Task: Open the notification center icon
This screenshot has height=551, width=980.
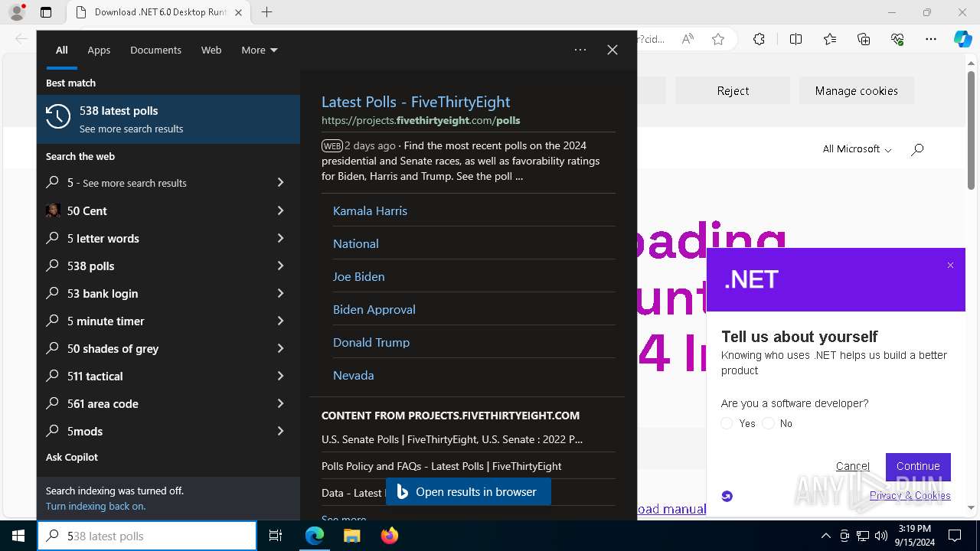Action: (955, 536)
